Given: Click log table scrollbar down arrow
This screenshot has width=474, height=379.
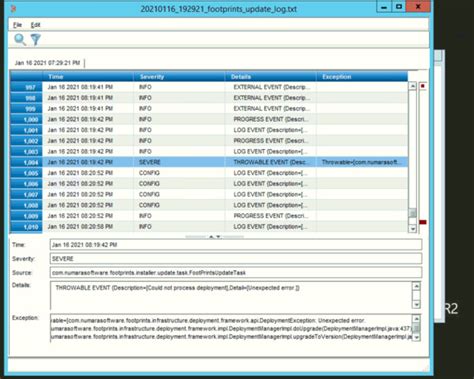Looking at the screenshot, I should pyautogui.click(x=413, y=229).
